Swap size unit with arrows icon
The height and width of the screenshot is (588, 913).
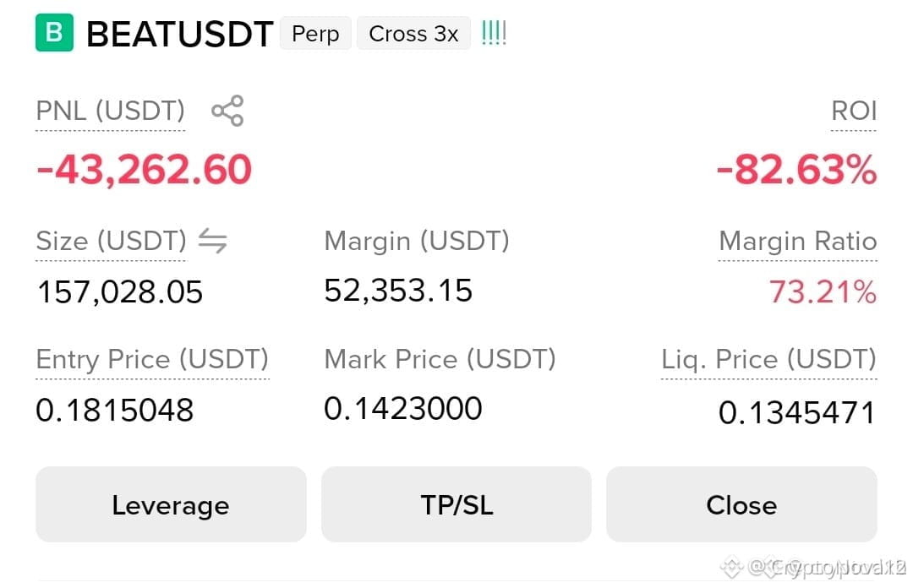pyautogui.click(x=212, y=241)
